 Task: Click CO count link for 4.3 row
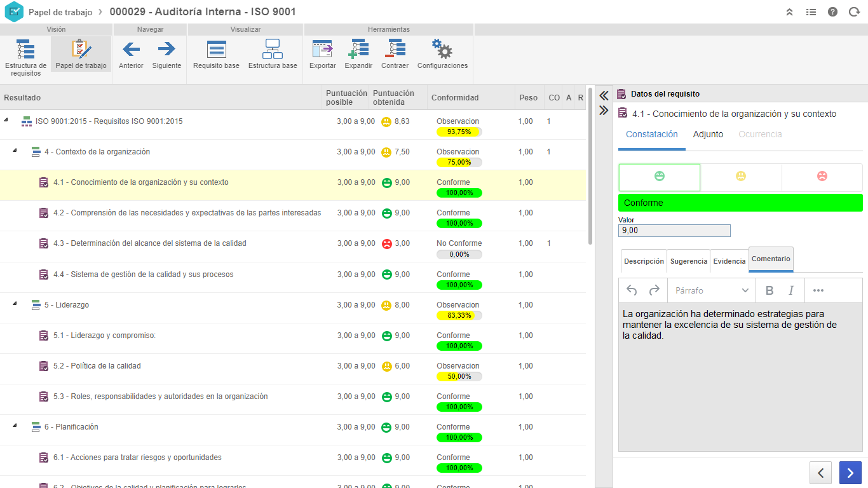(x=549, y=243)
